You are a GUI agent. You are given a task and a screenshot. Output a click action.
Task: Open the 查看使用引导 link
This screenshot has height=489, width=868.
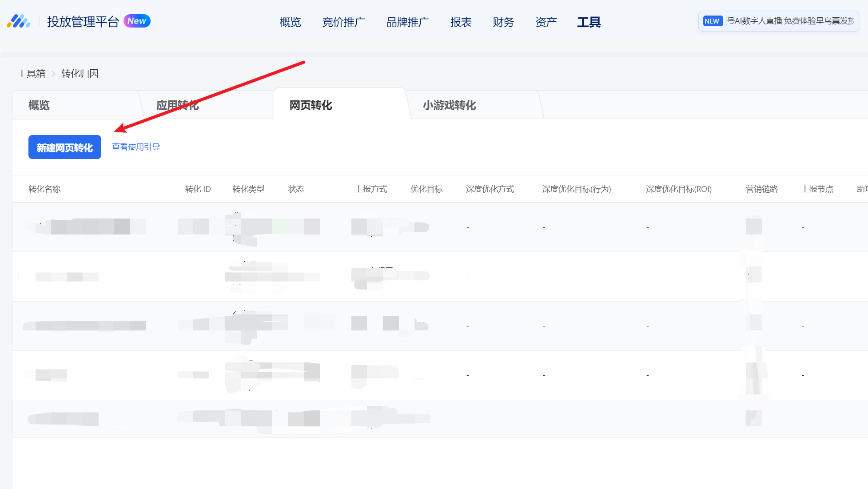pyautogui.click(x=135, y=147)
